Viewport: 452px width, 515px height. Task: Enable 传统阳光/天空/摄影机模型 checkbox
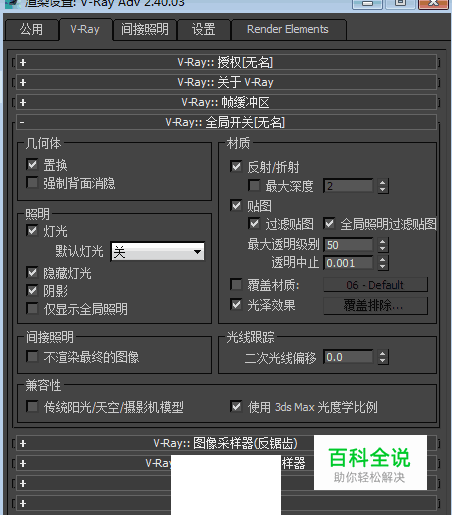click(x=32, y=406)
